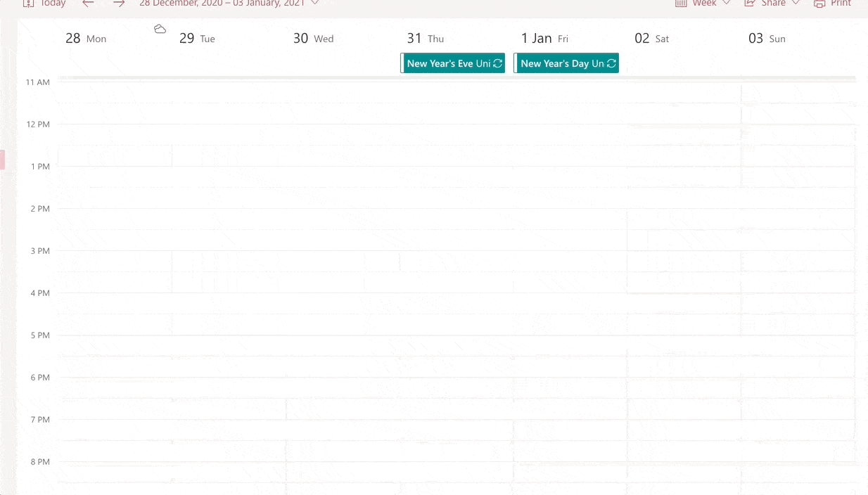The height and width of the screenshot is (495, 868).
Task: Click the collapsed left panel handle
Action: tap(2, 160)
